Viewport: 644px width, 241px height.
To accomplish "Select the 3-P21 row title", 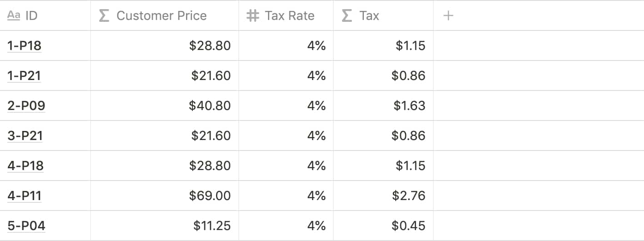I will tap(25, 136).
